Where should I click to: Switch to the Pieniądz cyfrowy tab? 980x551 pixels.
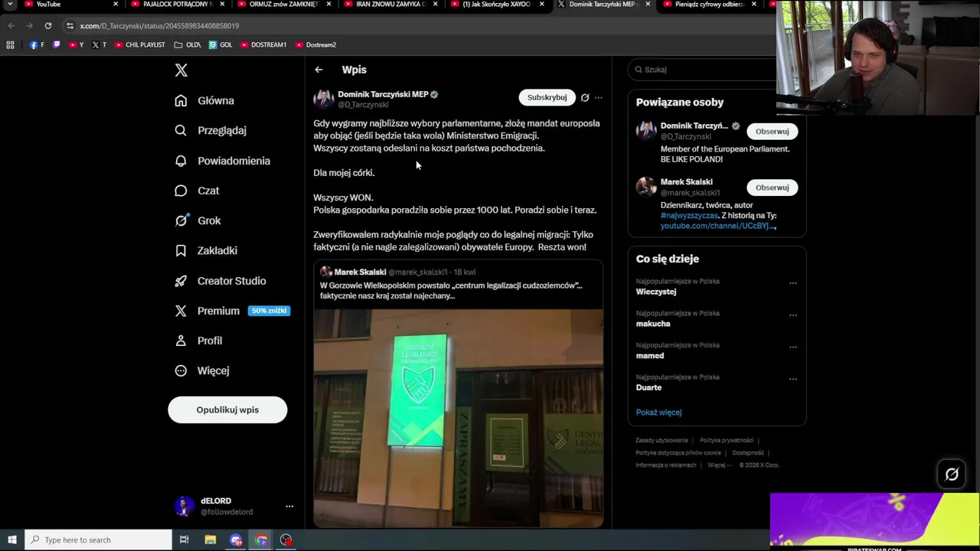708,5
